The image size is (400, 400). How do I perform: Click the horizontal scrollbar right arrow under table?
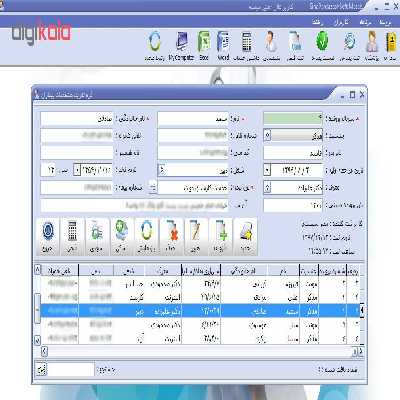coord(360,351)
